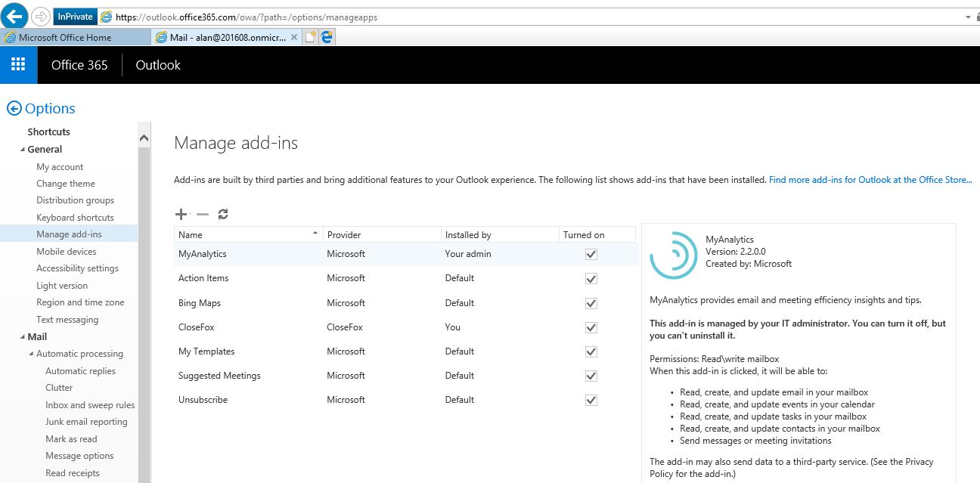Viewport: 980px width, 483px height.
Task: Sort by Name column arrow
Action: pos(315,234)
